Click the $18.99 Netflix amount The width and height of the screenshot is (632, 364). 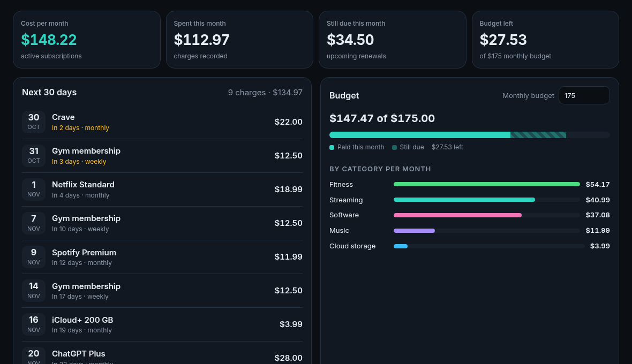click(x=288, y=189)
